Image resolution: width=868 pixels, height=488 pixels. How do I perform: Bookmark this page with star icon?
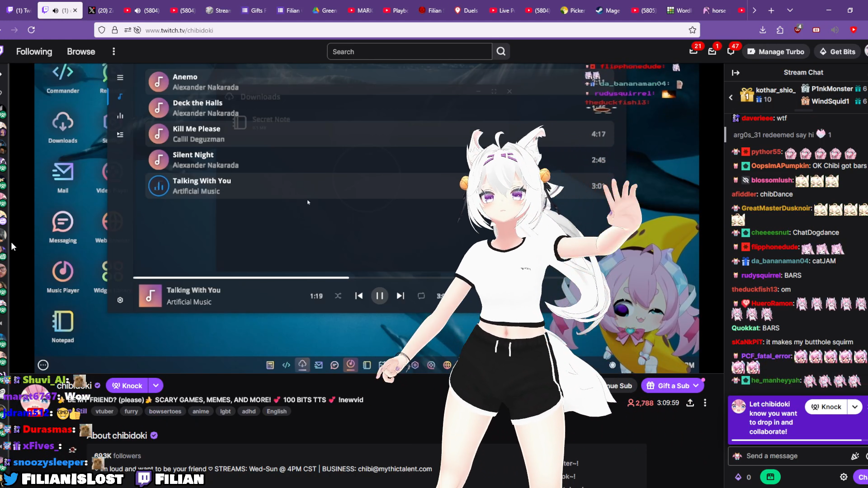692,30
